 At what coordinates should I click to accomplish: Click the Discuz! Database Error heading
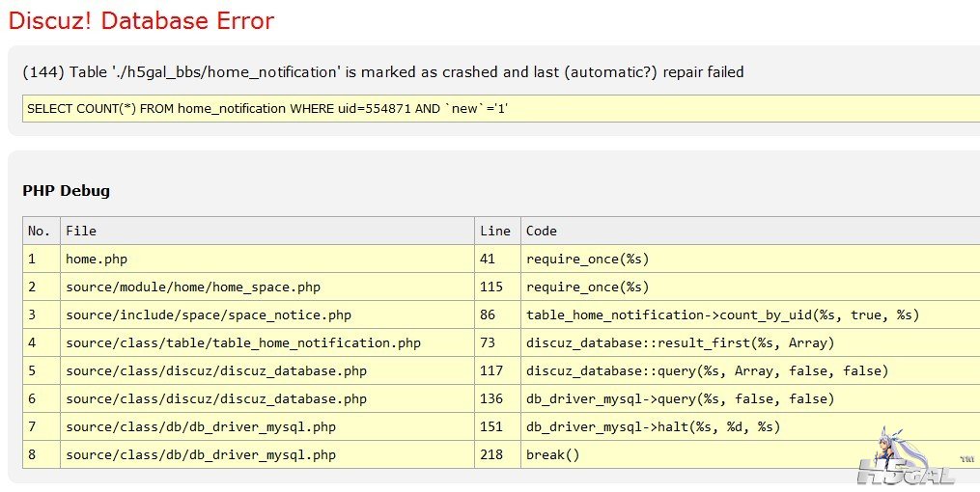click(x=141, y=20)
